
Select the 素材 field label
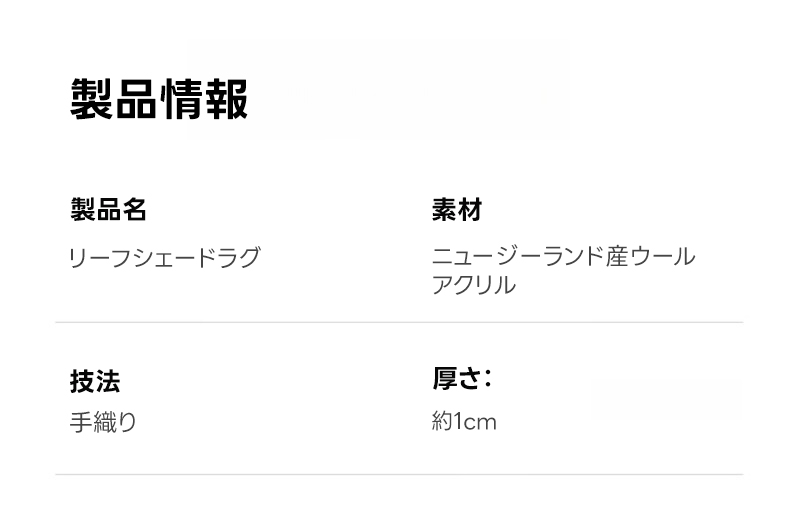pos(456,210)
